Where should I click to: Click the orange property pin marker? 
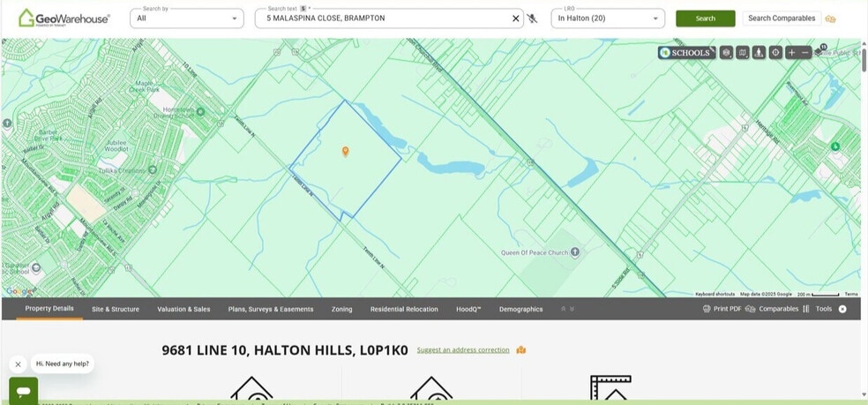(x=345, y=151)
